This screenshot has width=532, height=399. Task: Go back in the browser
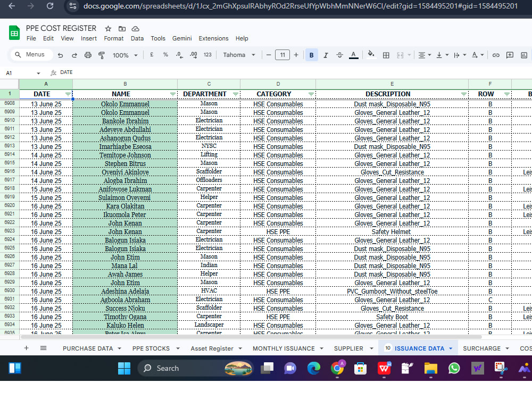coord(12,6)
